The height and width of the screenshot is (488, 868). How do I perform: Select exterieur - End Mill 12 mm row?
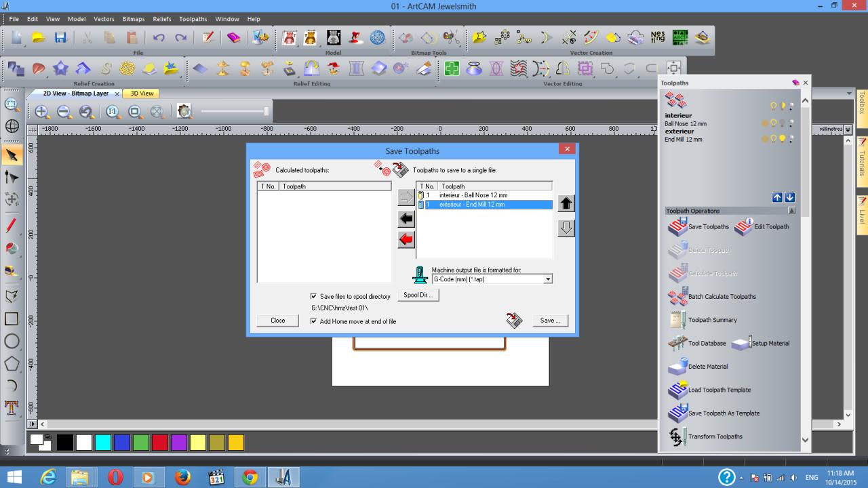pyautogui.click(x=485, y=204)
